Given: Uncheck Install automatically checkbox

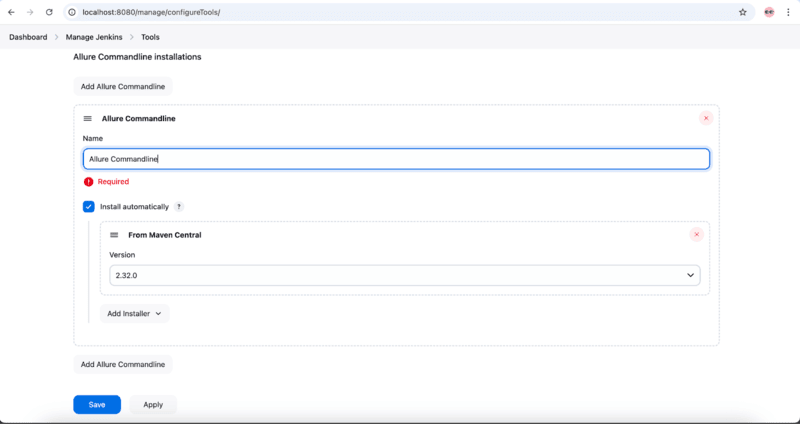Looking at the screenshot, I should coord(89,207).
